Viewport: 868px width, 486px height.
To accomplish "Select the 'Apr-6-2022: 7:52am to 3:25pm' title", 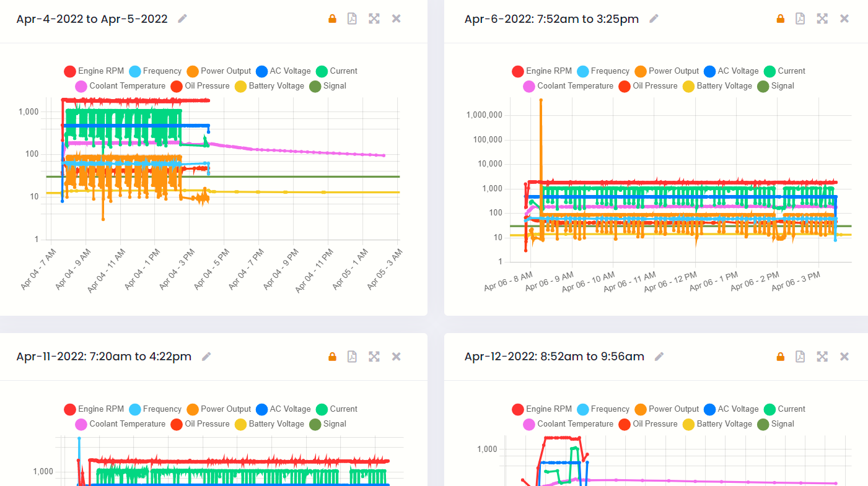I will [551, 19].
